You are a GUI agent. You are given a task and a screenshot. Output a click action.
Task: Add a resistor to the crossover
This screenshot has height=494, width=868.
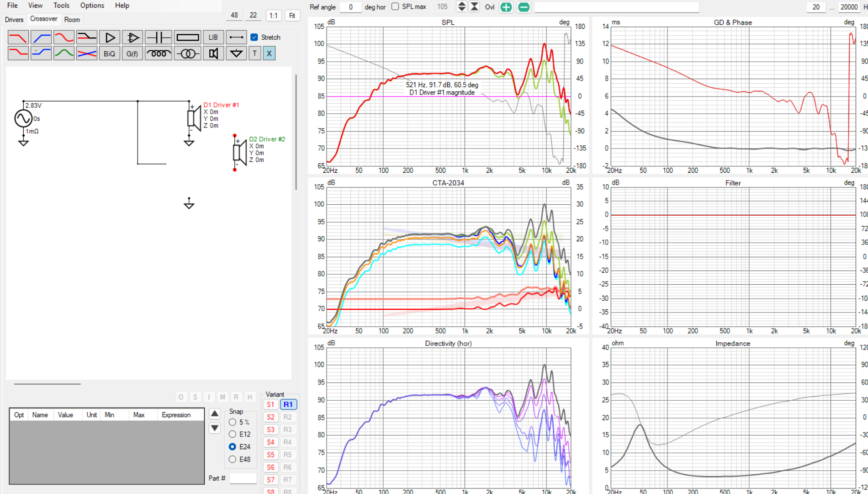[188, 37]
